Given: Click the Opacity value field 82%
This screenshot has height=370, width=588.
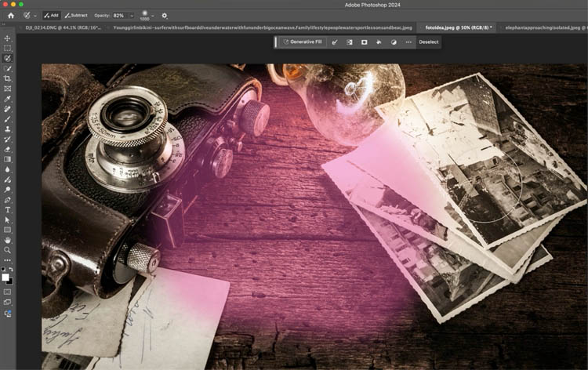Looking at the screenshot, I should (x=121, y=16).
